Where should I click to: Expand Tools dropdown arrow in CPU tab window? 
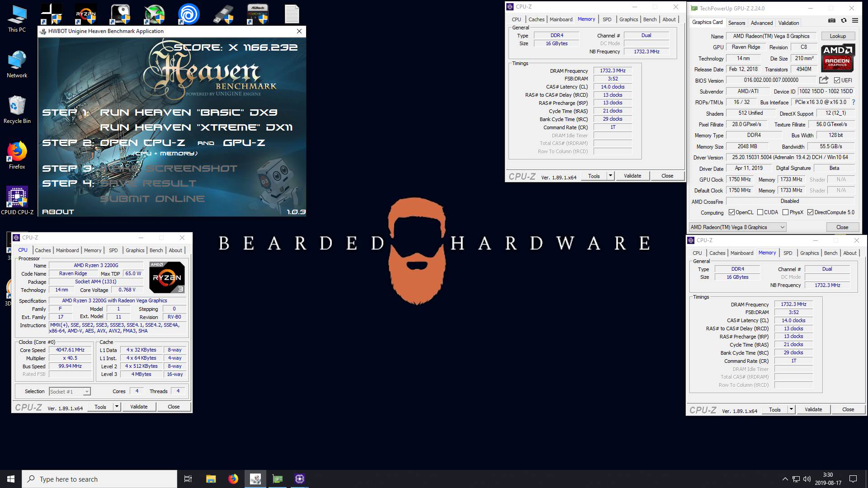(x=117, y=407)
